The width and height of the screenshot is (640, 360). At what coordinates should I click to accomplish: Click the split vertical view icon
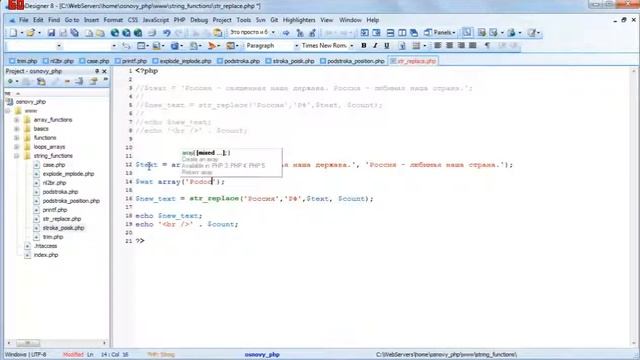tap(402, 33)
